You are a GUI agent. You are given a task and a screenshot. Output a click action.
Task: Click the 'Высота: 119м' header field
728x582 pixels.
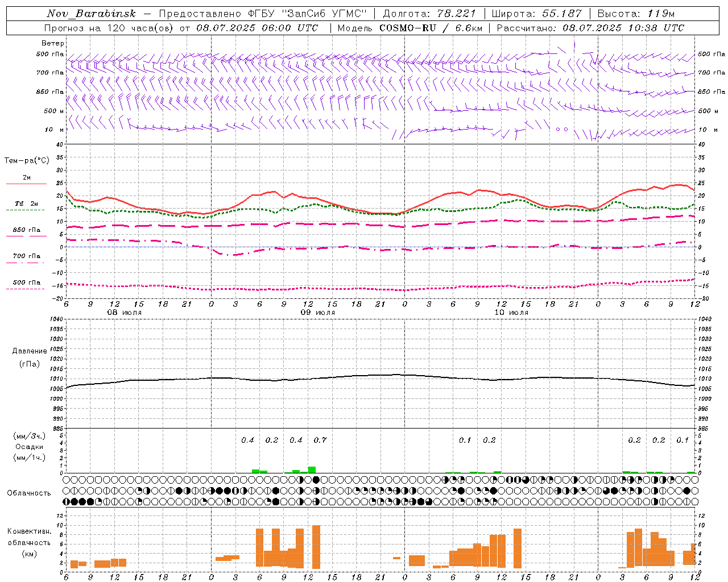click(x=636, y=14)
